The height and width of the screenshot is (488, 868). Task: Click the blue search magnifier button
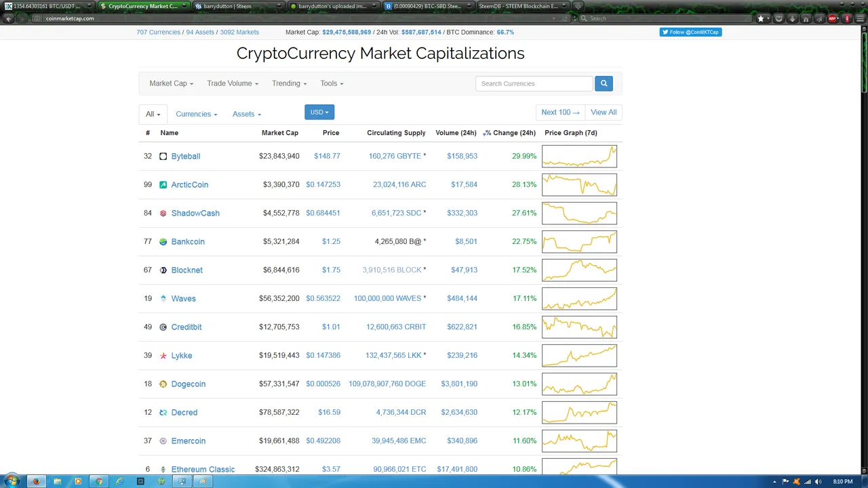click(x=604, y=83)
